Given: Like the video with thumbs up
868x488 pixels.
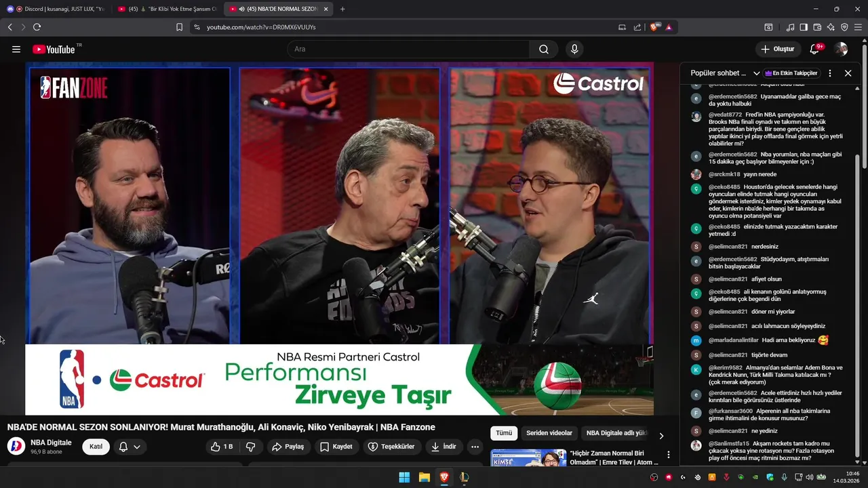Looking at the screenshot, I should pos(222,447).
